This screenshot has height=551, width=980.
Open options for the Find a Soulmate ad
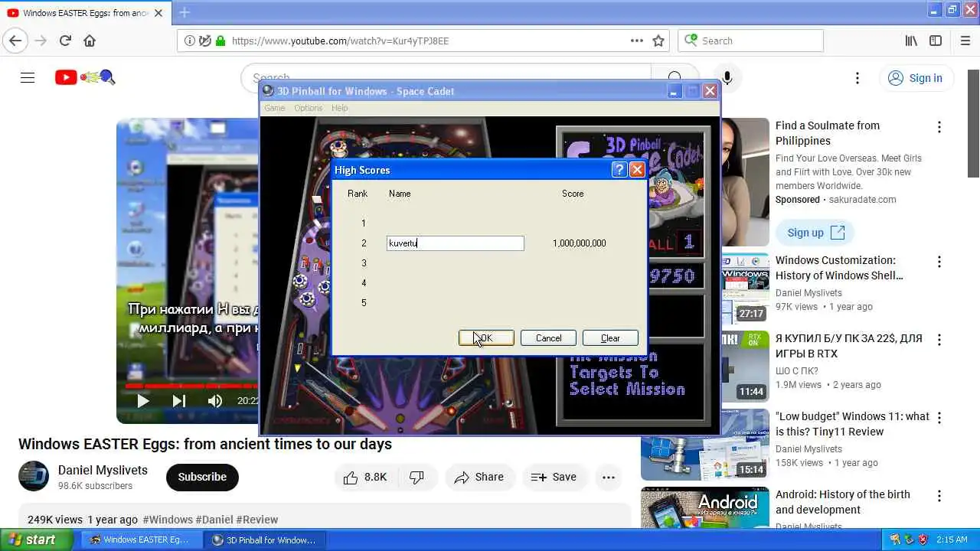[x=939, y=127]
